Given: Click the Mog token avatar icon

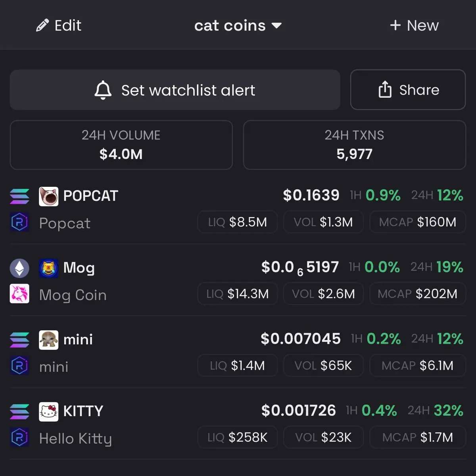Looking at the screenshot, I should pyautogui.click(x=48, y=268).
